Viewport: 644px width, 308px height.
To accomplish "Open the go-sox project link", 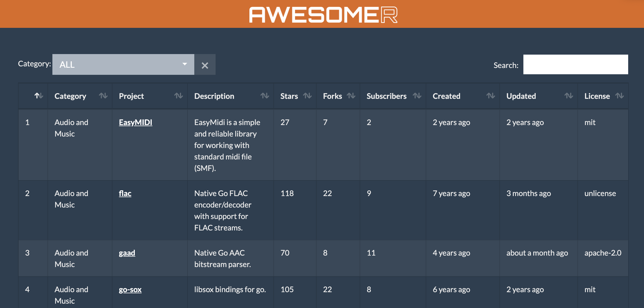I will (x=130, y=289).
